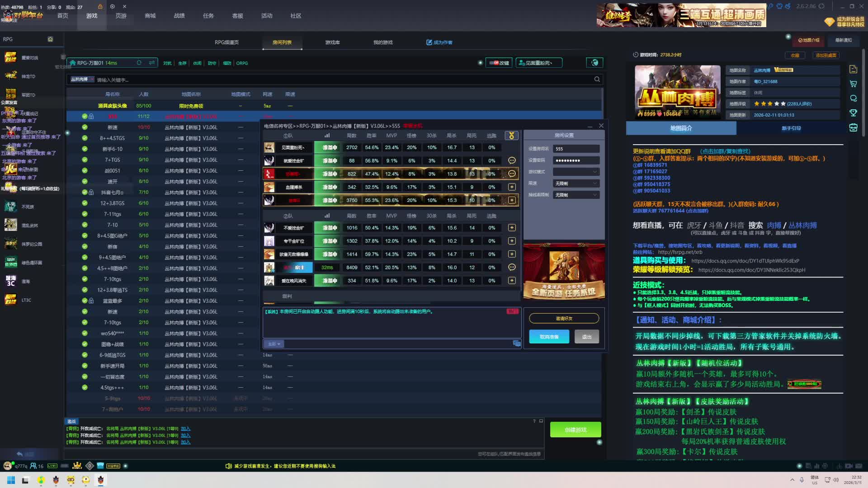This screenshot has width=868, height=488.
Task: Click chat bubble icon on 就爱挖金矿 row
Action: (512, 161)
